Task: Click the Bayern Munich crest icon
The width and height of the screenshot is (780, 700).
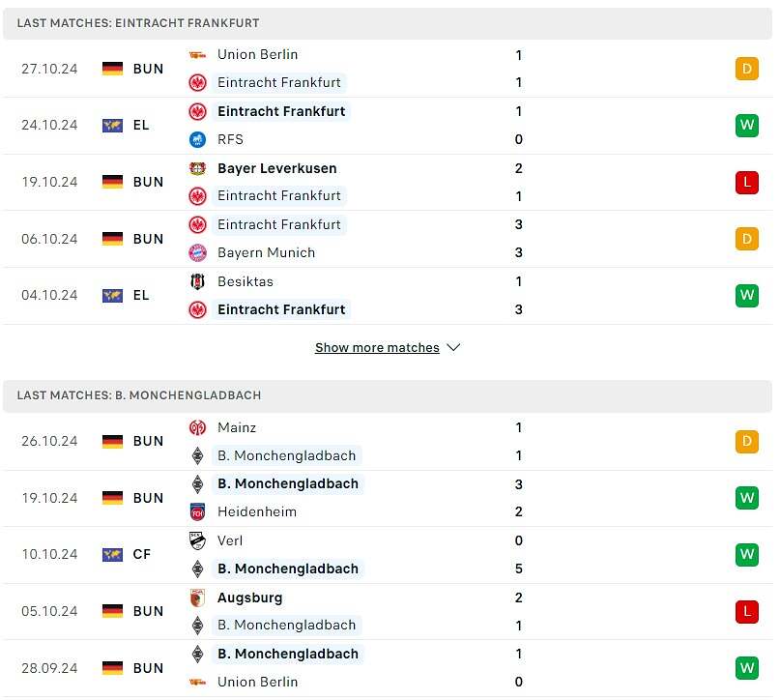Action: [197, 253]
